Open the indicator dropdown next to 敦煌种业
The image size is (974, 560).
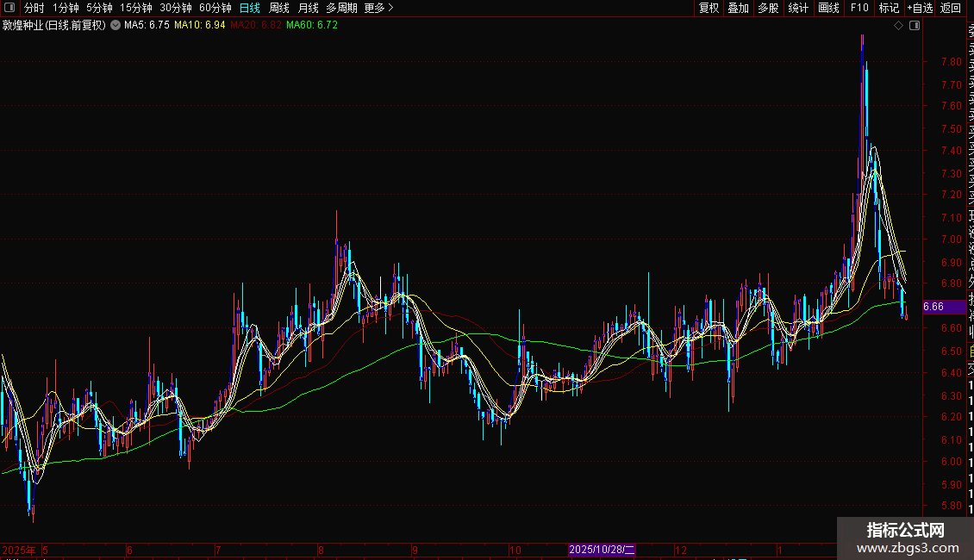116,25
